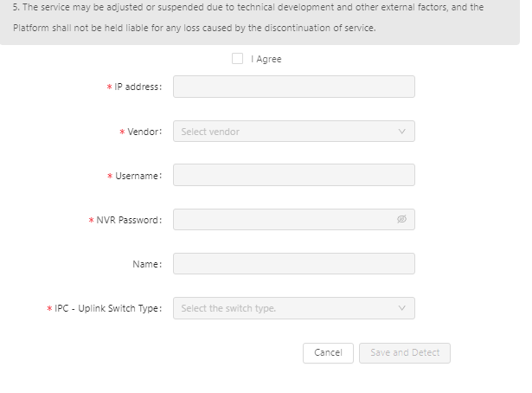Toggle password visibility eye icon
Screen dimensions: 532x393
click(x=401, y=219)
